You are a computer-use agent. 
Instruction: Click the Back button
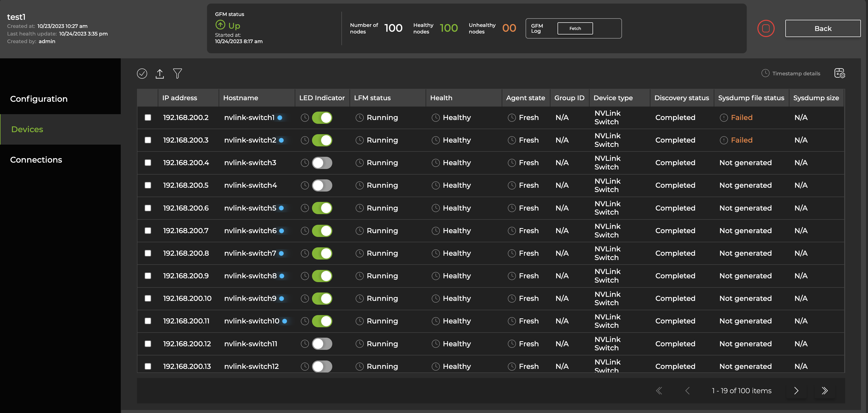click(x=823, y=28)
